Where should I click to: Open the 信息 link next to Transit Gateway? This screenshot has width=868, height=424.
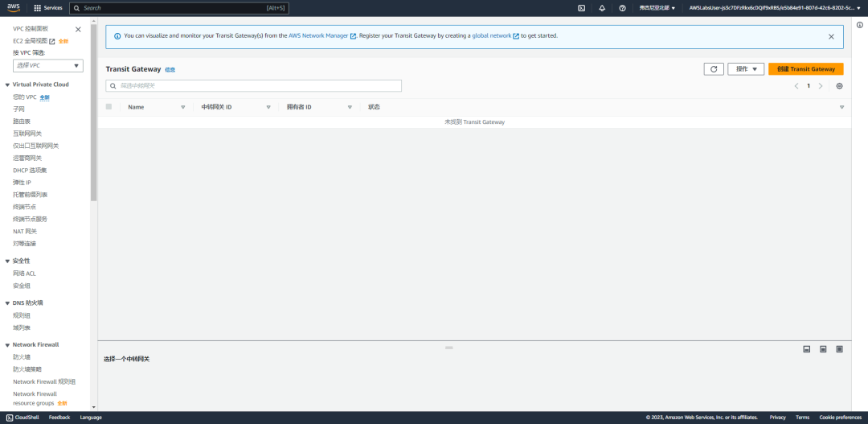(170, 70)
